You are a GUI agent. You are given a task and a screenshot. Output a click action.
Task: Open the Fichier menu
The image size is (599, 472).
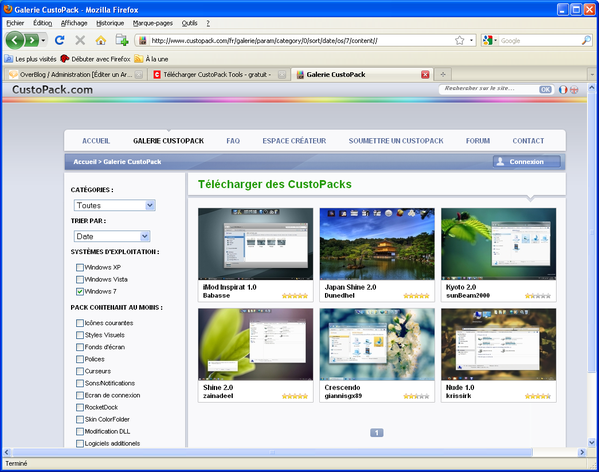pyautogui.click(x=15, y=23)
